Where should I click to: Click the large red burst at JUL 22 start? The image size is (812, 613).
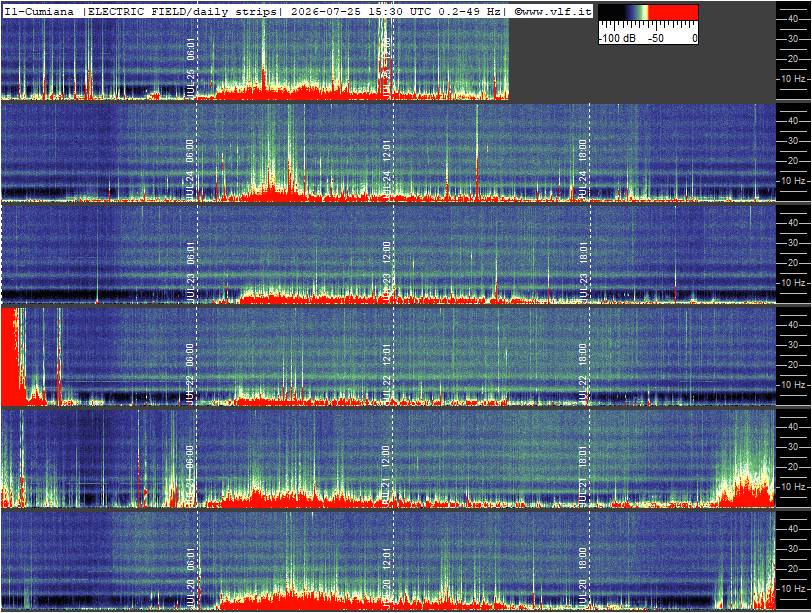pos(12,356)
